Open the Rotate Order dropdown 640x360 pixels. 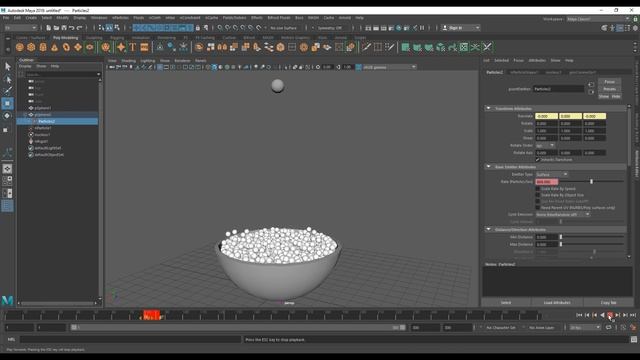(545, 145)
